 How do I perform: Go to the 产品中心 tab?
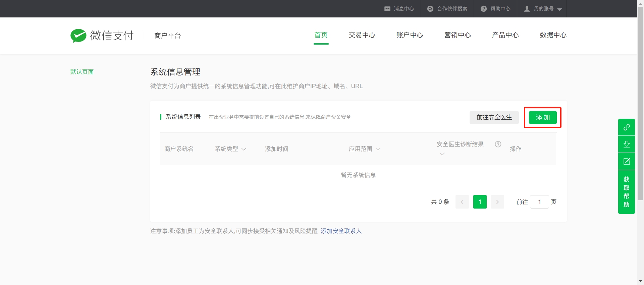point(505,35)
